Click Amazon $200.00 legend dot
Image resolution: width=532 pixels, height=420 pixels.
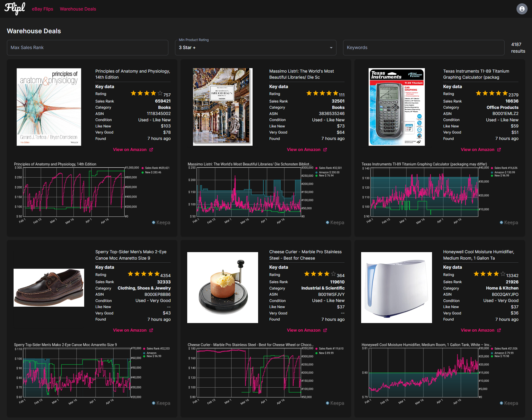coord(317,172)
